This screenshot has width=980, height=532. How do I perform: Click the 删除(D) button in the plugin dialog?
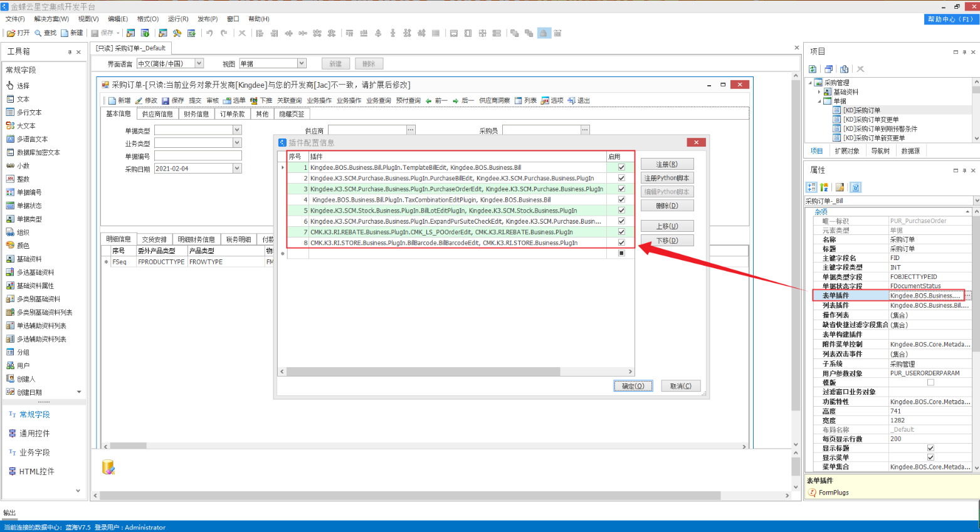(x=667, y=206)
